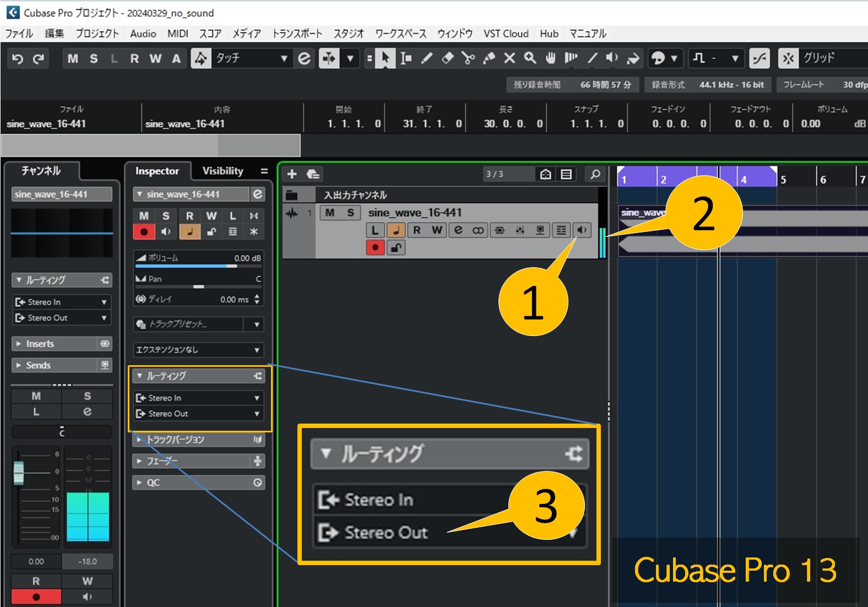Expand the QC section in Inspector
Viewport: 868px width, 607px height.
click(198, 483)
